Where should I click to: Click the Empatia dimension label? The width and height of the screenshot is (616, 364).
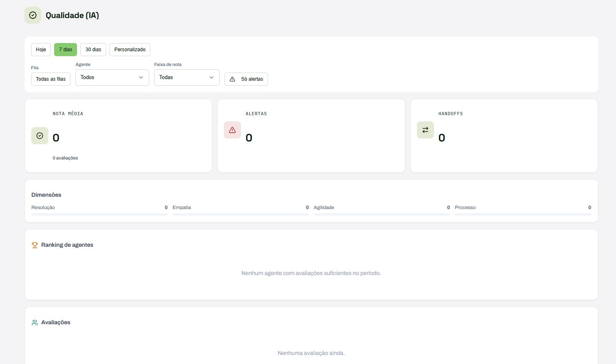pos(182,208)
